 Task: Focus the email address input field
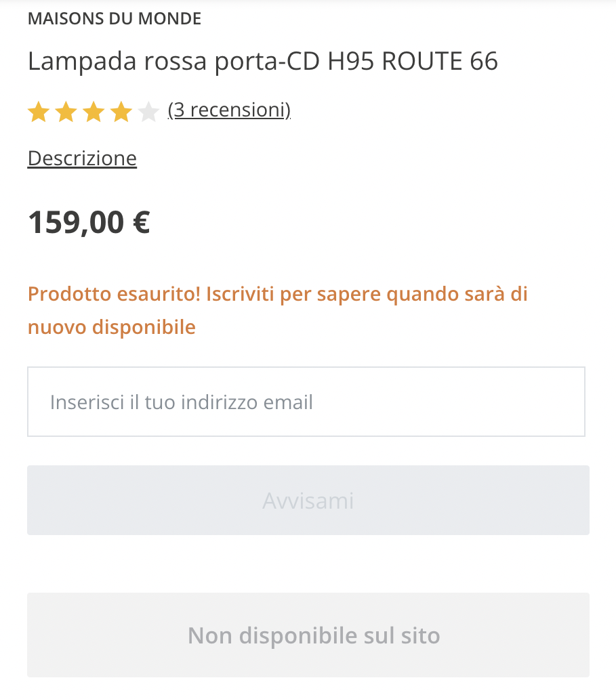(306, 402)
